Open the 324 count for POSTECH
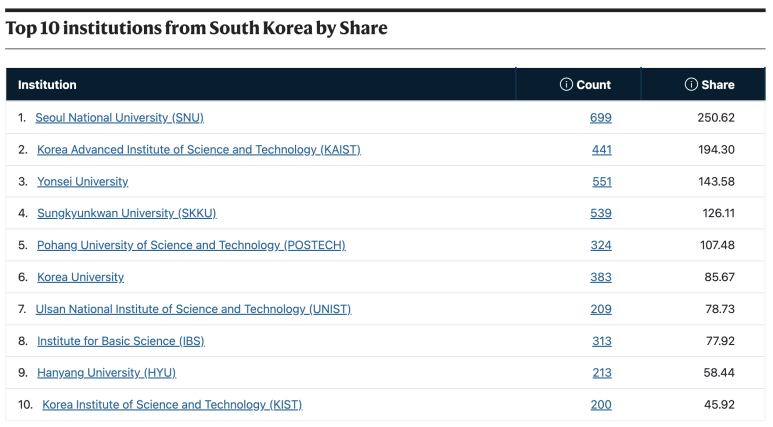The width and height of the screenshot is (773, 427). tap(601, 246)
